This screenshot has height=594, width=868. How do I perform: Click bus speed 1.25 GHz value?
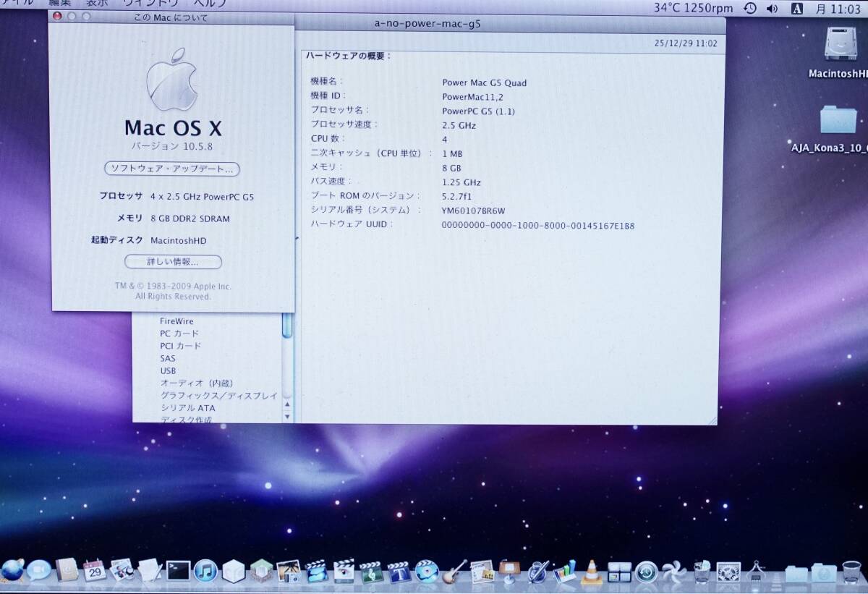point(461,182)
